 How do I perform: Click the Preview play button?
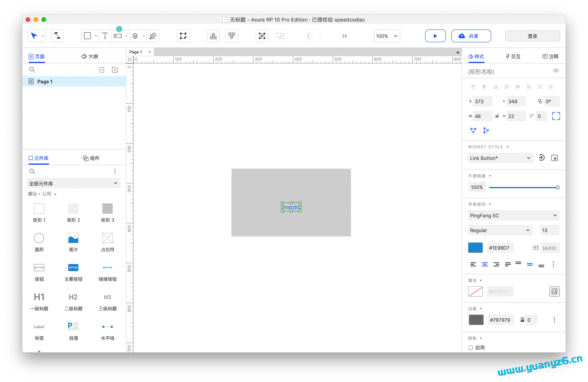click(x=435, y=36)
